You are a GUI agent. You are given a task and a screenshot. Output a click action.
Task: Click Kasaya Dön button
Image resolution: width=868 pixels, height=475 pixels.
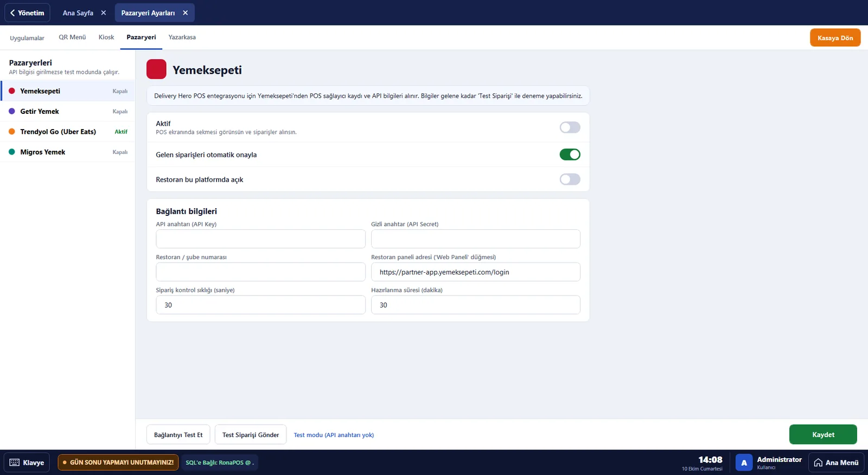coord(835,38)
